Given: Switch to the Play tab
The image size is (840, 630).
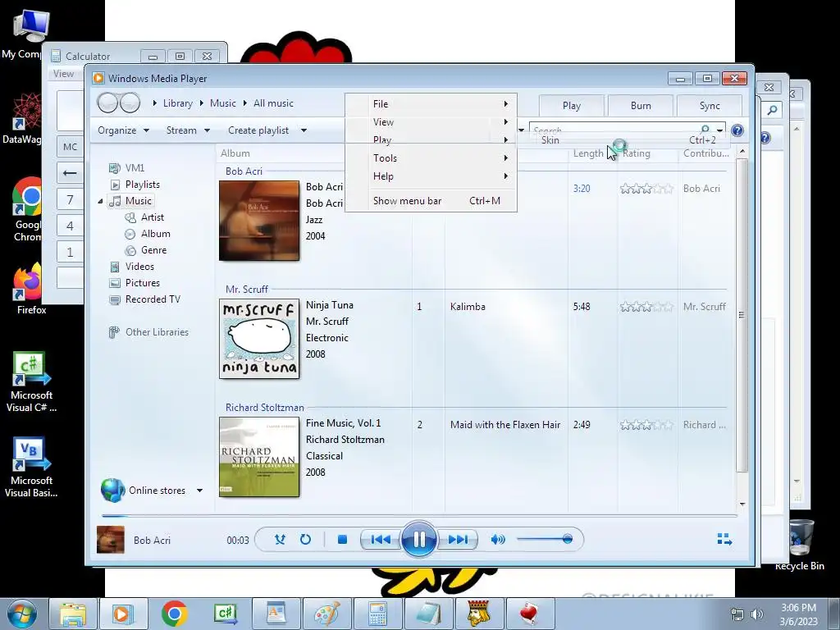Looking at the screenshot, I should coord(572,106).
